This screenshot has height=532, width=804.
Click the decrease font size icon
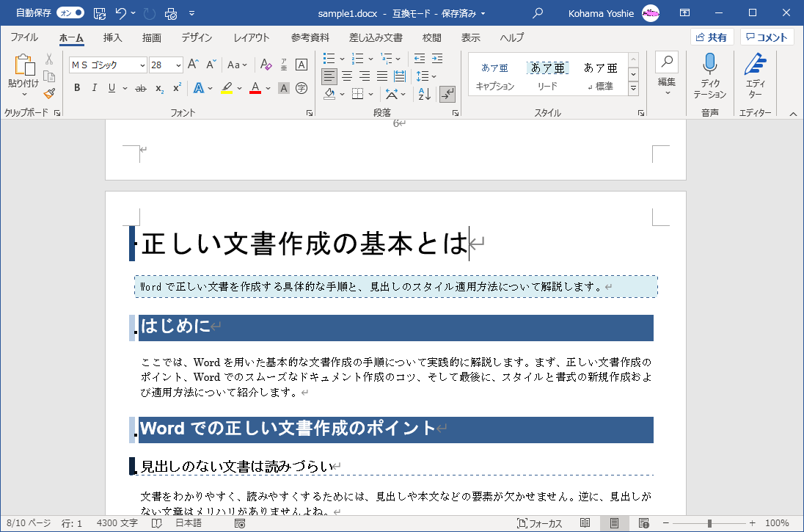(211, 64)
